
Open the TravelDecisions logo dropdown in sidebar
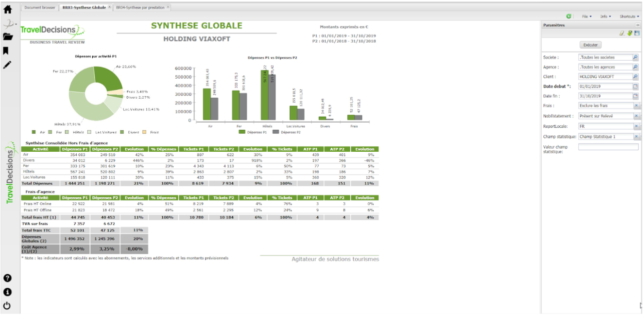(10, 23)
